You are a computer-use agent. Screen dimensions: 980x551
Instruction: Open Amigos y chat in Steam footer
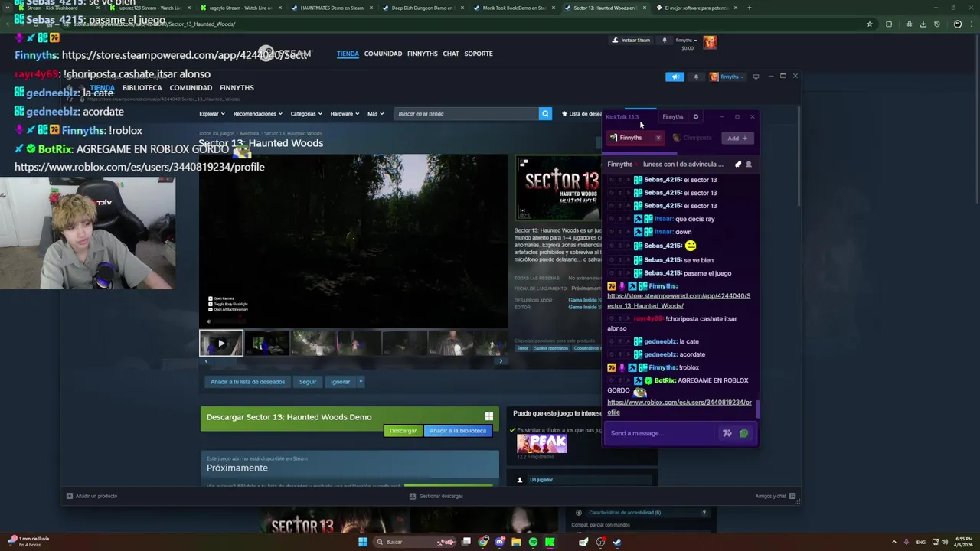775,496
